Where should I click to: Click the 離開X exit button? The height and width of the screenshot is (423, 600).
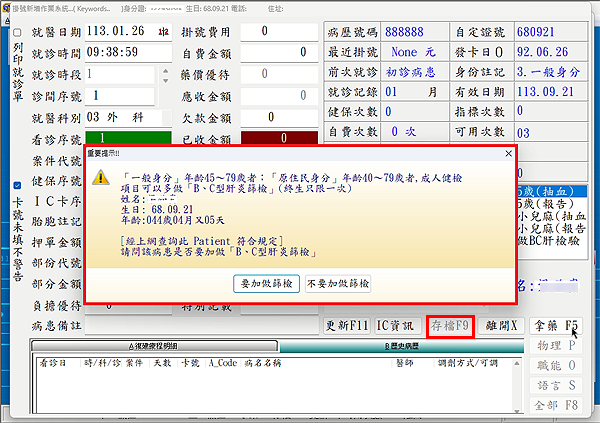click(501, 325)
